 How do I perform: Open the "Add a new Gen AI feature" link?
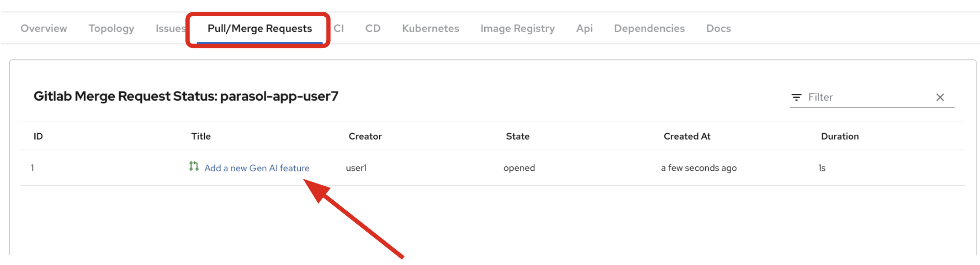(257, 168)
